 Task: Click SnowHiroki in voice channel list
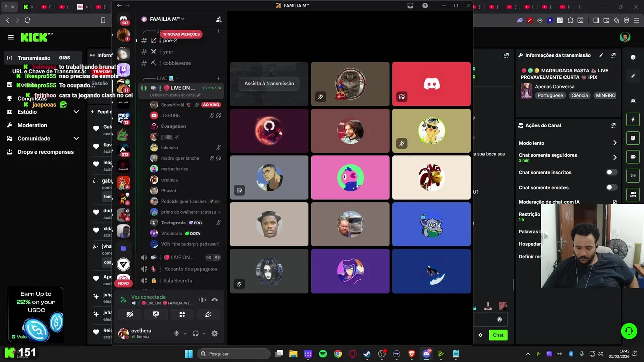point(172,105)
